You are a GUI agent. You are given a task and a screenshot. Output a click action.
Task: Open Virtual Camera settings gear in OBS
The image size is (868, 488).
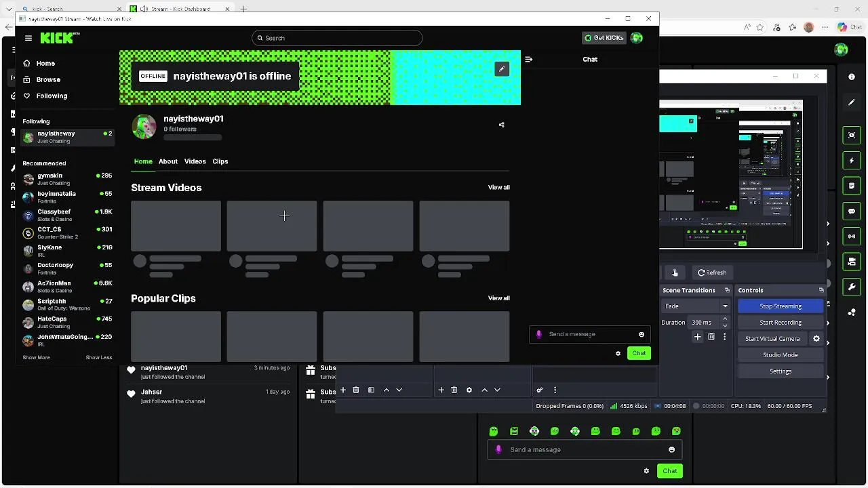[816, 339]
